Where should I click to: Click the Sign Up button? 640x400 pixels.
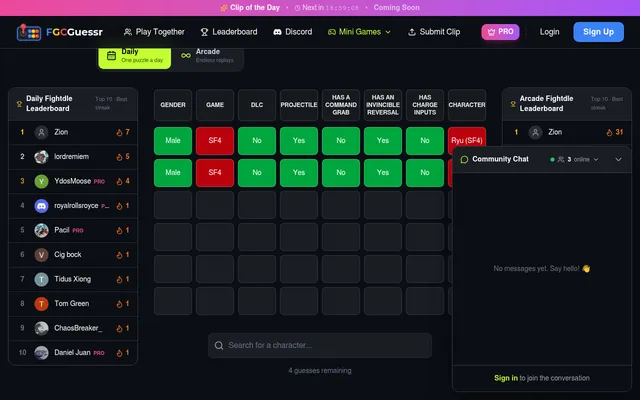click(x=598, y=32)
